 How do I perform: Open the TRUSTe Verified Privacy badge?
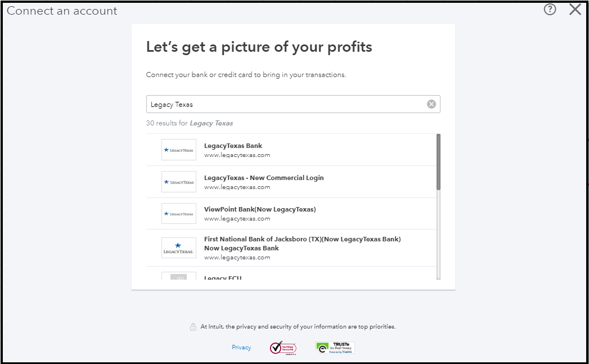click(335, 348)
